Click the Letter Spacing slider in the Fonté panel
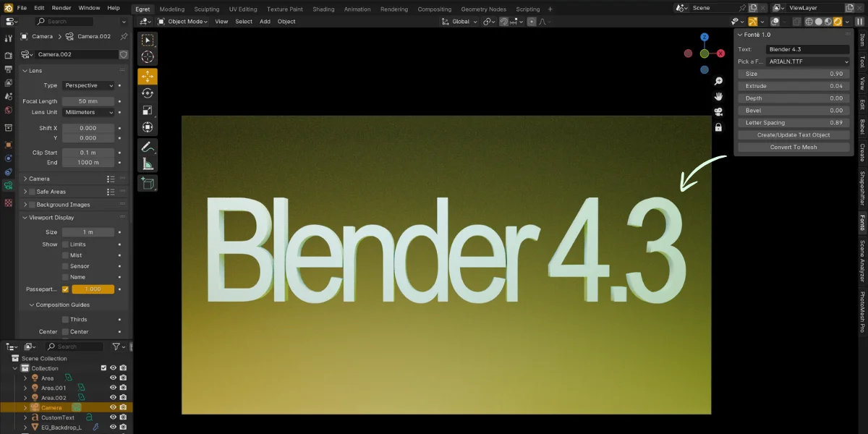The height and width of the screenshot is (434, 868). point(793,122)
